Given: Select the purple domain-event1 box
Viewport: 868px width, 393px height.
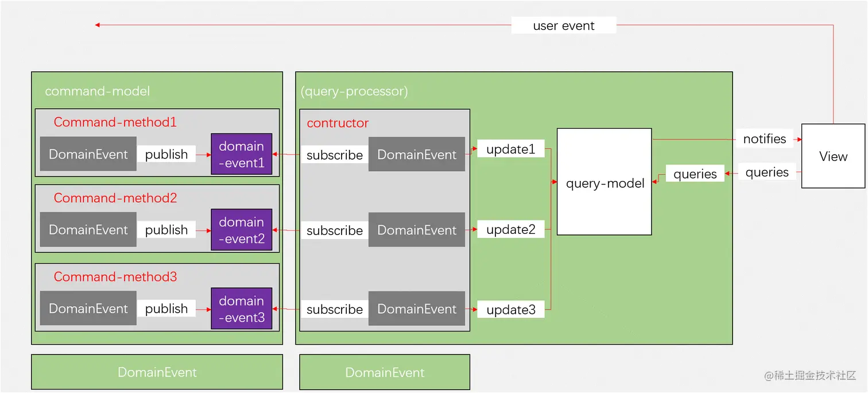Looking at the screenshot, I should coord(242,153).
